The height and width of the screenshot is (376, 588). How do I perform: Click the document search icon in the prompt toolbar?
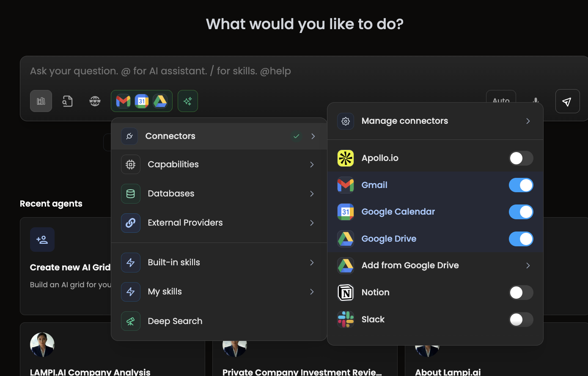(x=68, y=101)
